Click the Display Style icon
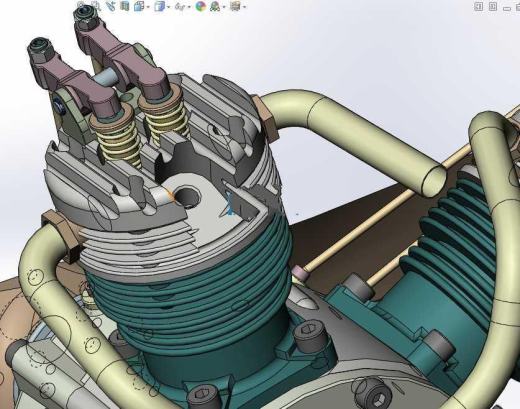Screen dimensions: 520x409 tap(160, 6)
